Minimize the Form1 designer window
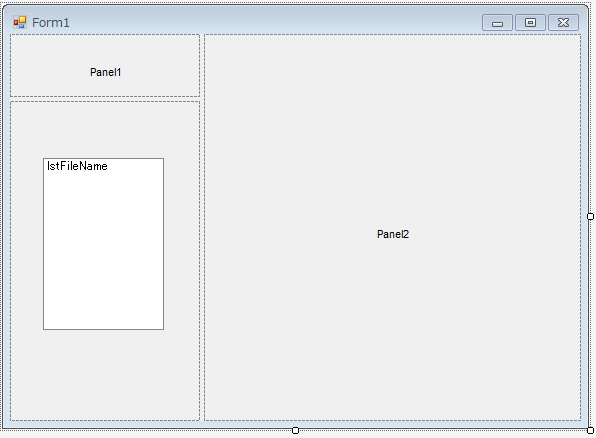 point(497,23)
